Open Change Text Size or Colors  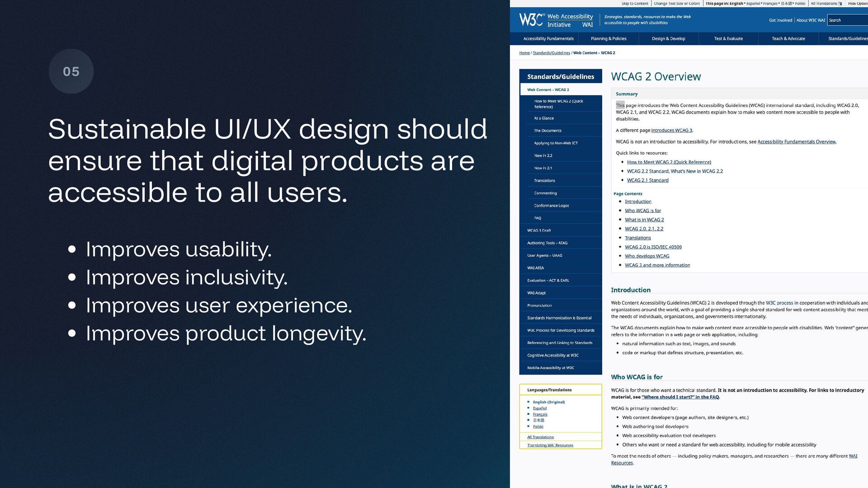pyautogui.click(x=676, y=4)
